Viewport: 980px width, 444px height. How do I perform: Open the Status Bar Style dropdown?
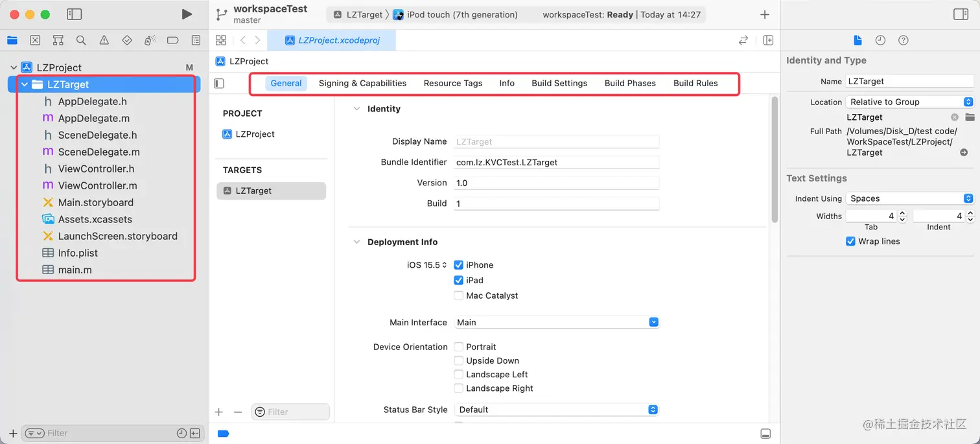tap(556, 410)
